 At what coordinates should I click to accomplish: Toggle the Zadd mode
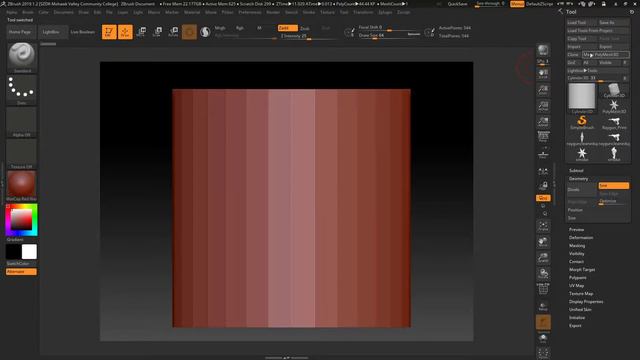coord(288,28)
